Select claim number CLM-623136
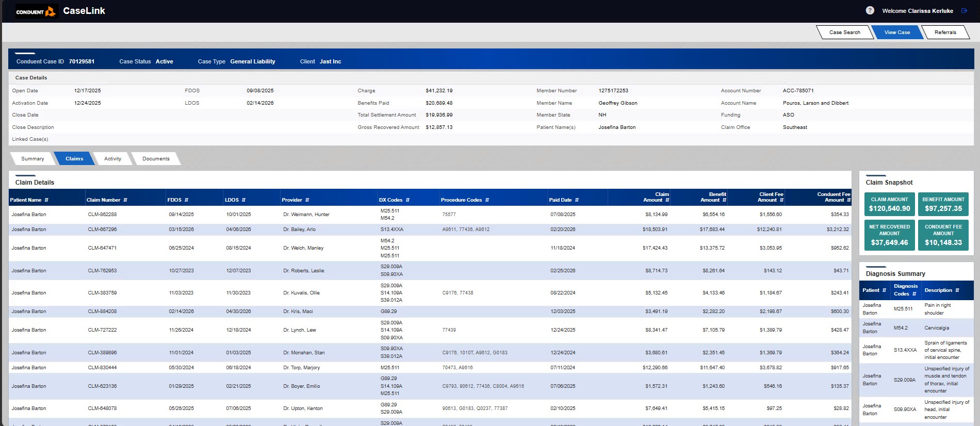Image resolution: width=980 pixels, height=426 pixels. point(102,386)
